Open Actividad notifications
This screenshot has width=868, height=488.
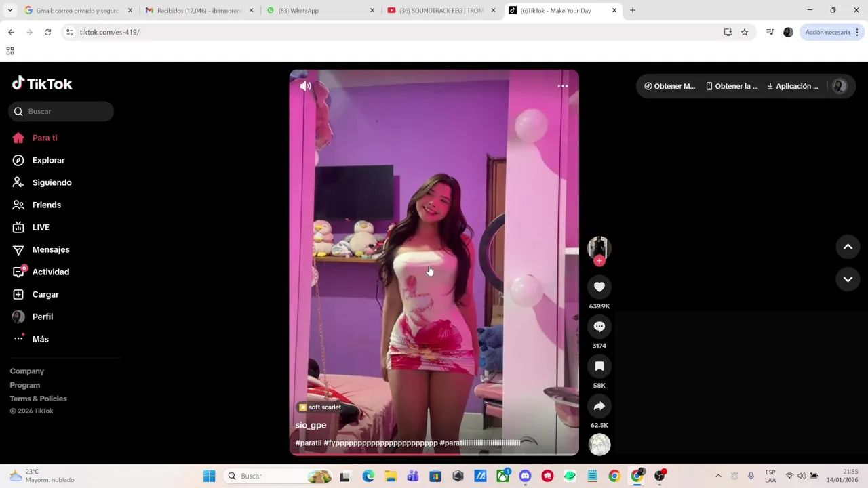click(x=51, y=272)
